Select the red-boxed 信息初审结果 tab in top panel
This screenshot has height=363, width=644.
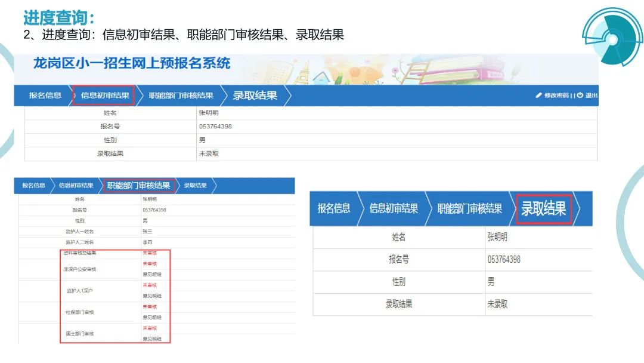point(104,96)
